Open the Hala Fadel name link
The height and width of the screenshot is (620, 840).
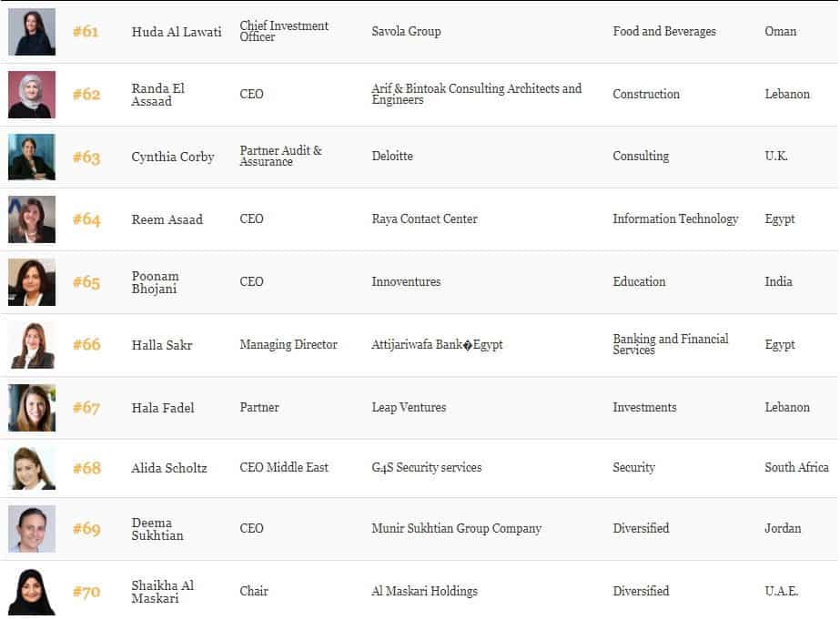click(x=163, y=408)
